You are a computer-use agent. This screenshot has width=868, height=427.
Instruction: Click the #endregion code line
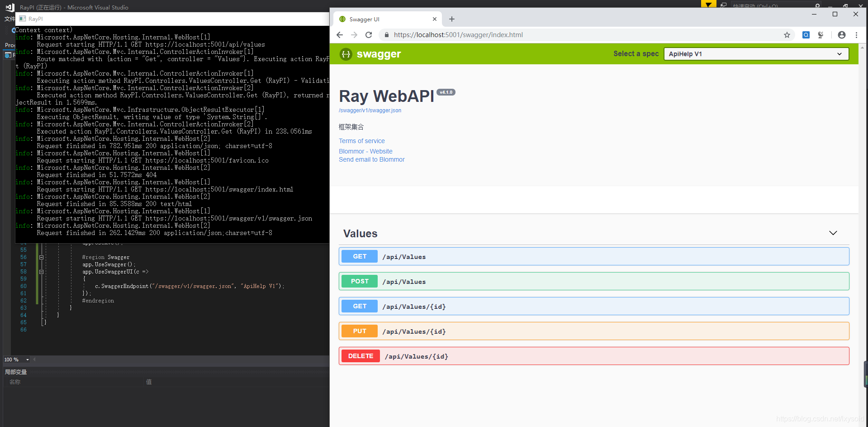(x=98, y=301)
